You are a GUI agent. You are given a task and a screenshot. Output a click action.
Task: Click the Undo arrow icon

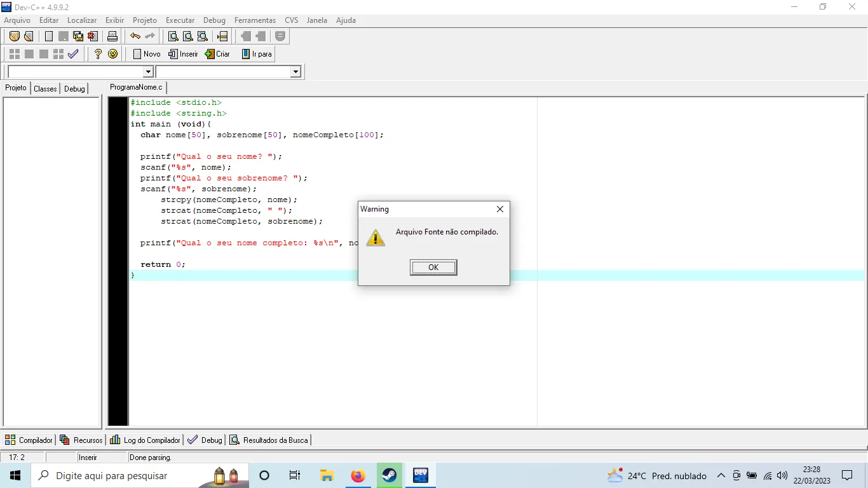pyautogui.click(x=135, y=36)
